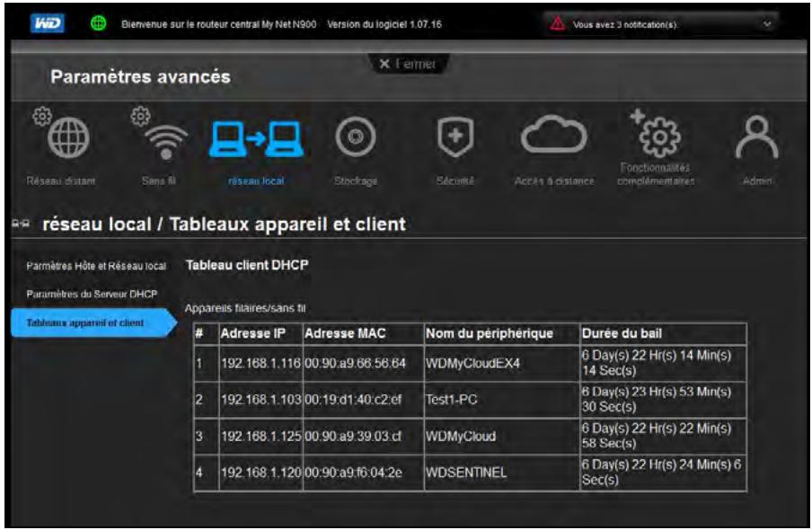812x530 pixels.
Task: Click IP address 192.168.1.103
Action: pos(260,400)
